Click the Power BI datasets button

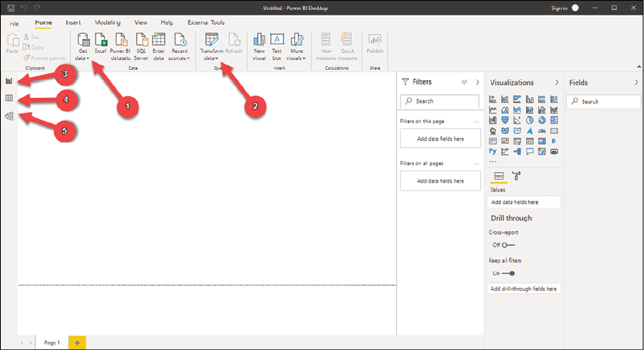(x=120, y=47)
